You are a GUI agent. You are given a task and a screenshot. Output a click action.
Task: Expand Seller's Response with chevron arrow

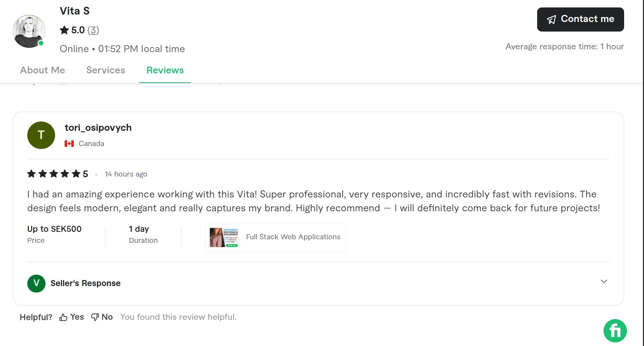click(604, 281)
